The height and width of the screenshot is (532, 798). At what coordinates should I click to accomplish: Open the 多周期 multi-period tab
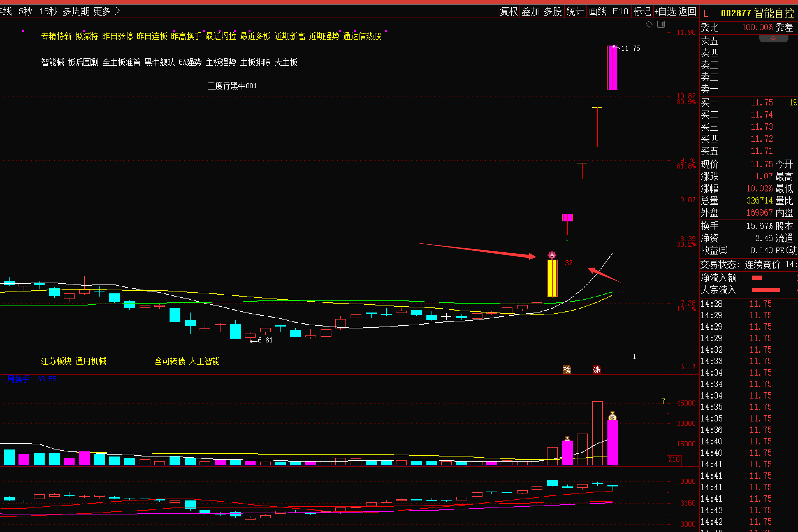(x=76, y=11)
